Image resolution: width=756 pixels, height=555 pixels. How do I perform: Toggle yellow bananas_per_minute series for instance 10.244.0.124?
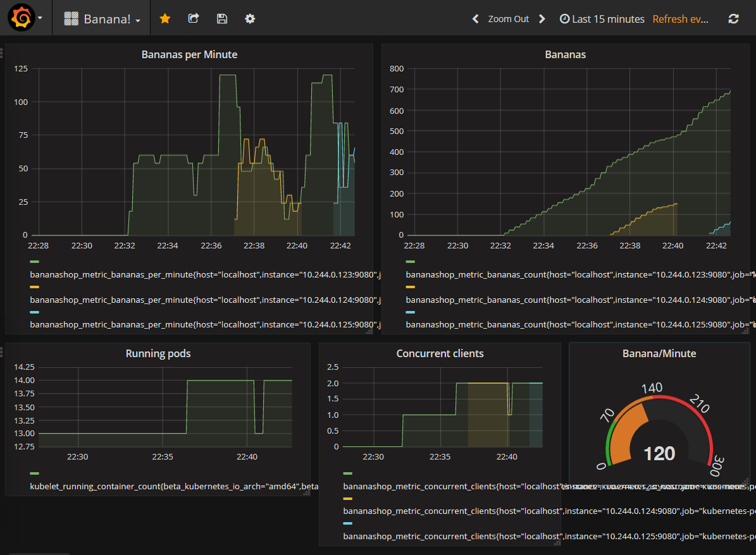[34, 286]
